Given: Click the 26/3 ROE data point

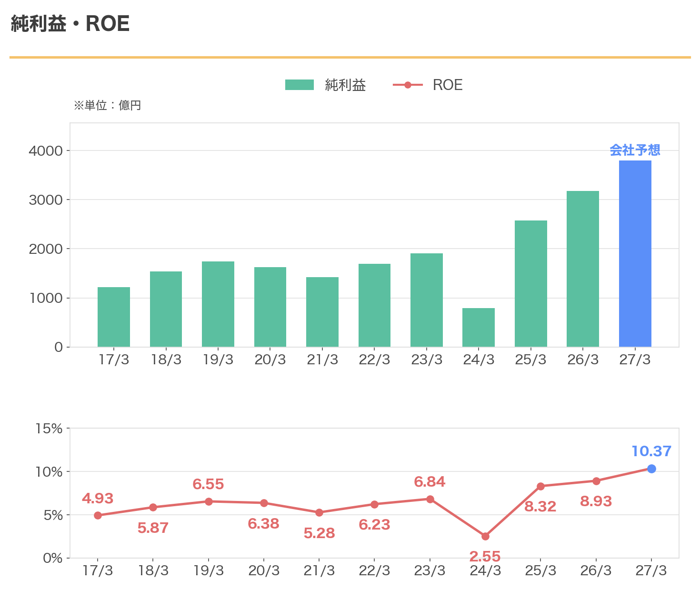Looking at the screenshot, I should [596, 481].
